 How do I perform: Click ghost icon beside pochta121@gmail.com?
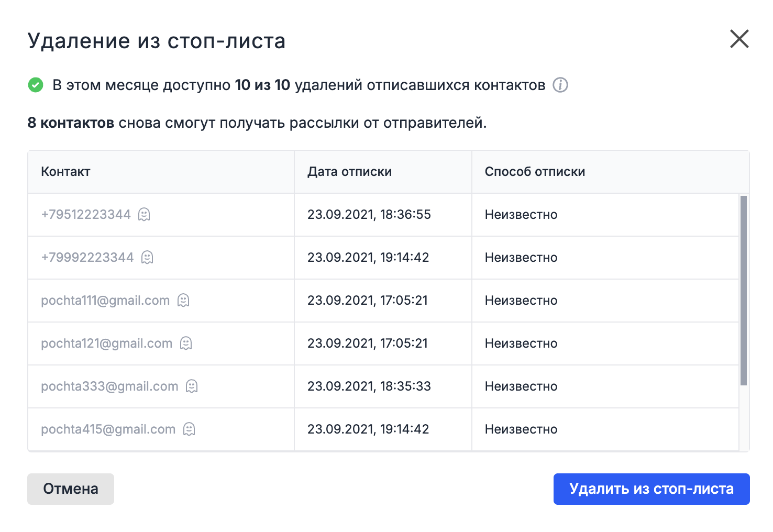coord(186,343)
